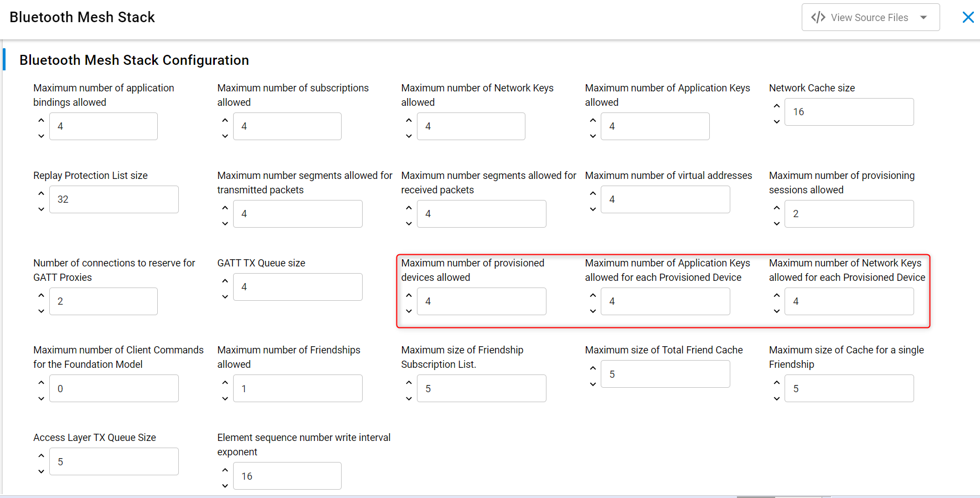
Task: Decrement Maximum number of application bindings allowed
Action: click(x=41, y=136)
